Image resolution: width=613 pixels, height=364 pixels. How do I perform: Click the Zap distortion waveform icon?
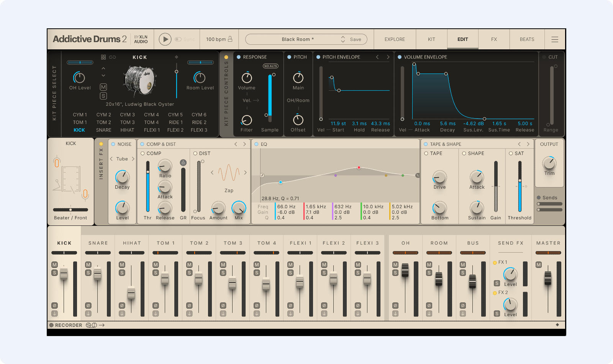229,173
